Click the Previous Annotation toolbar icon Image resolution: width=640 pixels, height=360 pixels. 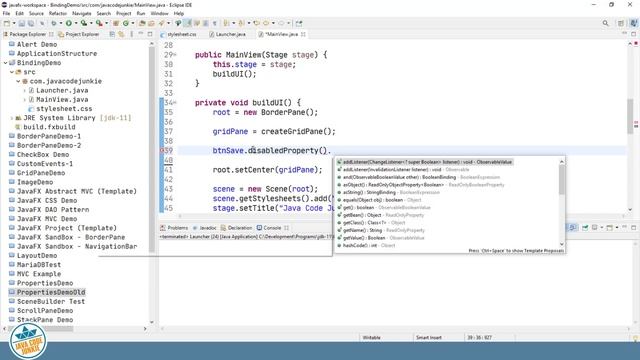coord(241,23)
